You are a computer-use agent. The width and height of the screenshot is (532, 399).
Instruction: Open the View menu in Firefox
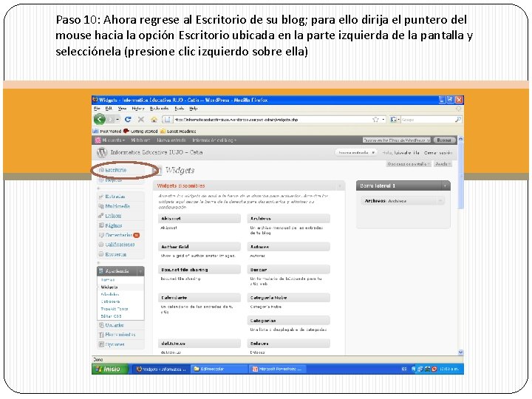[122, 109]
